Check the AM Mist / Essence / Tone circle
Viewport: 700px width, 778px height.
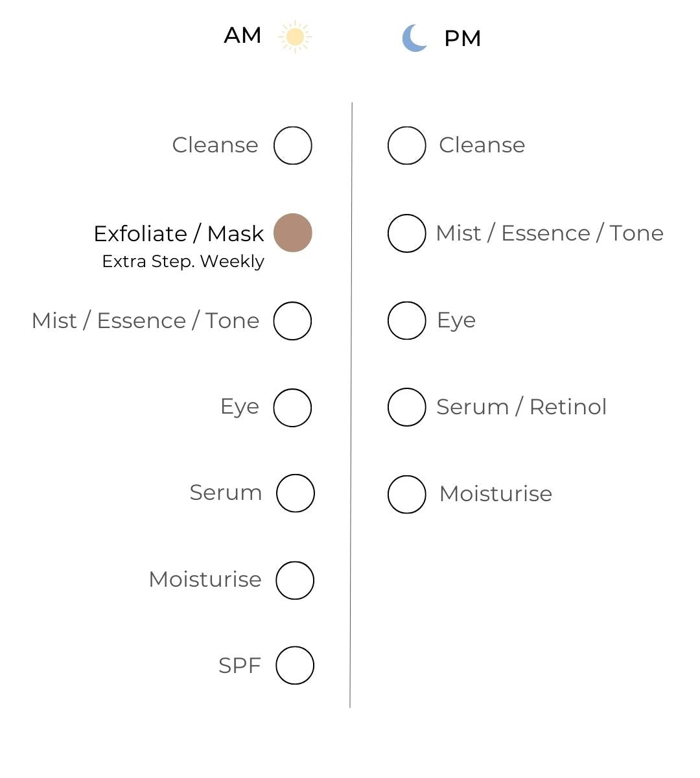coord(292,321)
